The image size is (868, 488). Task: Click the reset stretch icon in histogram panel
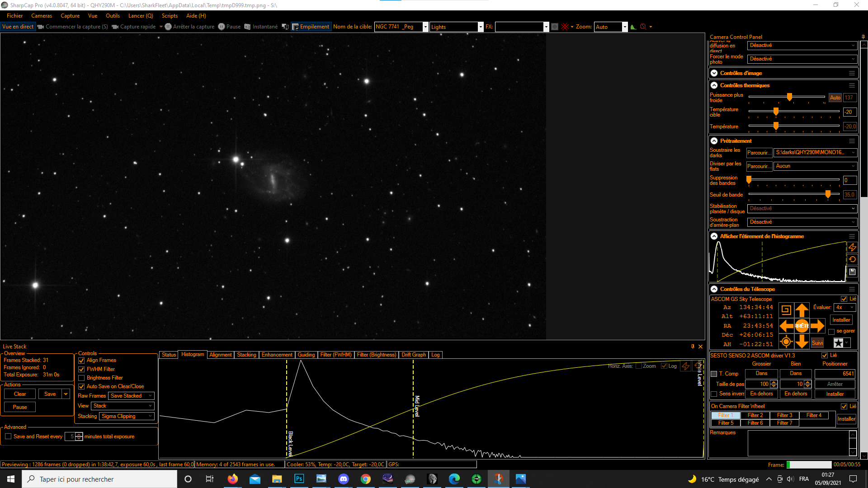(852, 259)
